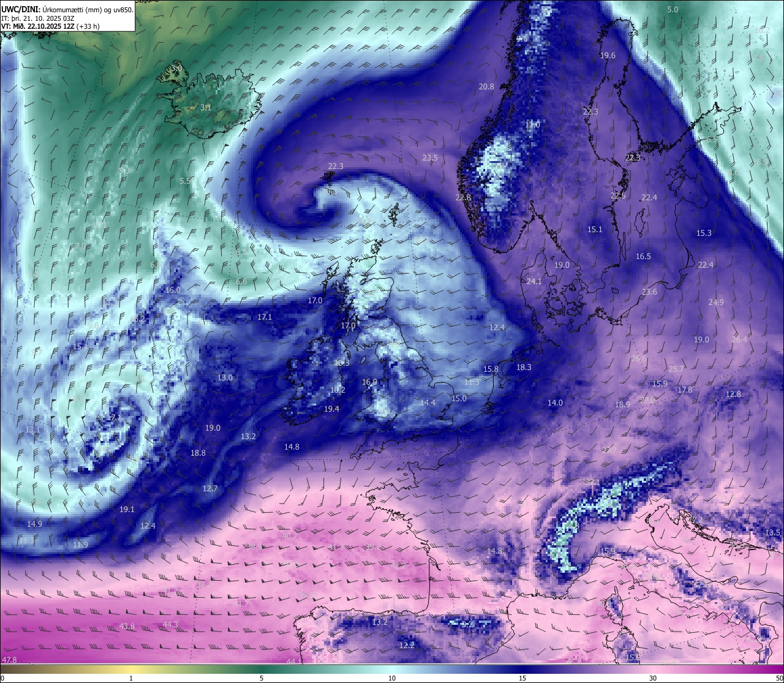Click the '23.6' value label

coord(649,292)
